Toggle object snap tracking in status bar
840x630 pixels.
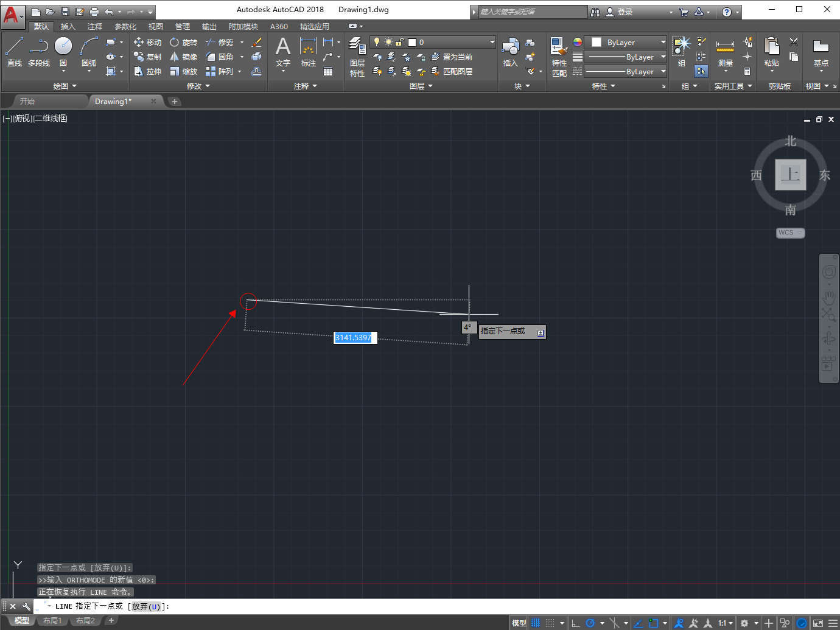click(638, 623)
